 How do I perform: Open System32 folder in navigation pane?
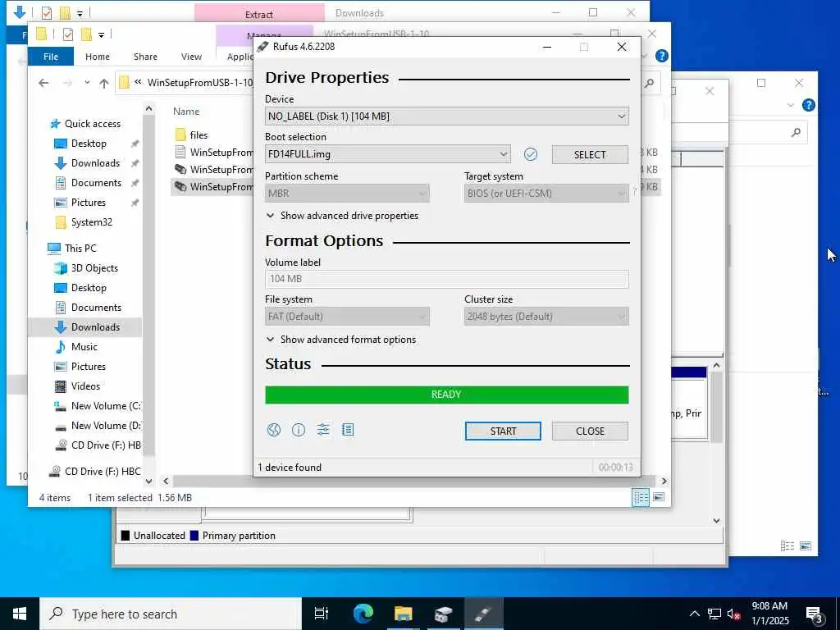[x=92, y=222]
